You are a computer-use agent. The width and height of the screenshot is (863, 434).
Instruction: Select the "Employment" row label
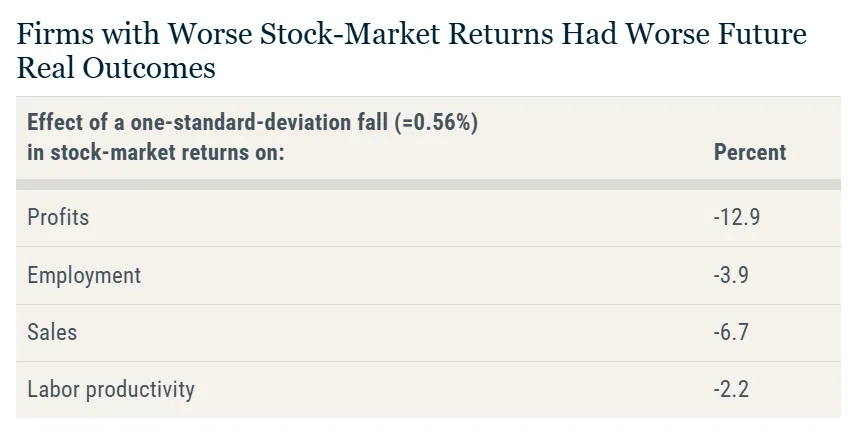point(84,275)
